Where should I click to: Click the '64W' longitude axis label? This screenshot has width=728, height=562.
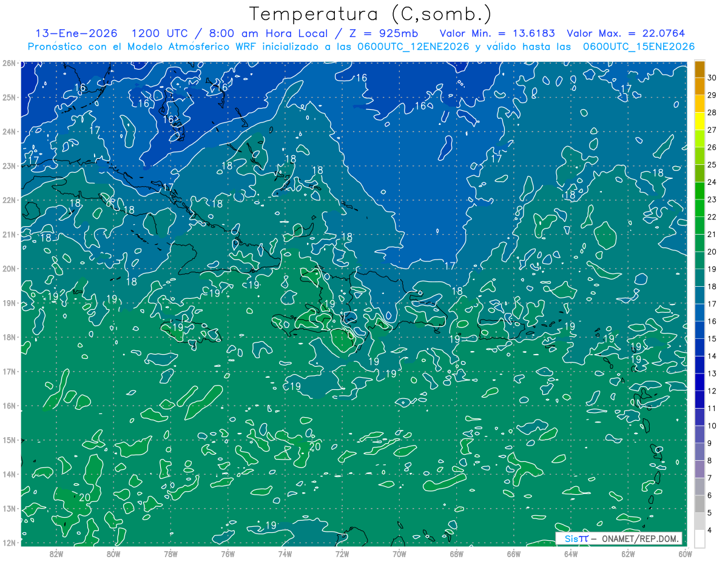coord(571,554)
